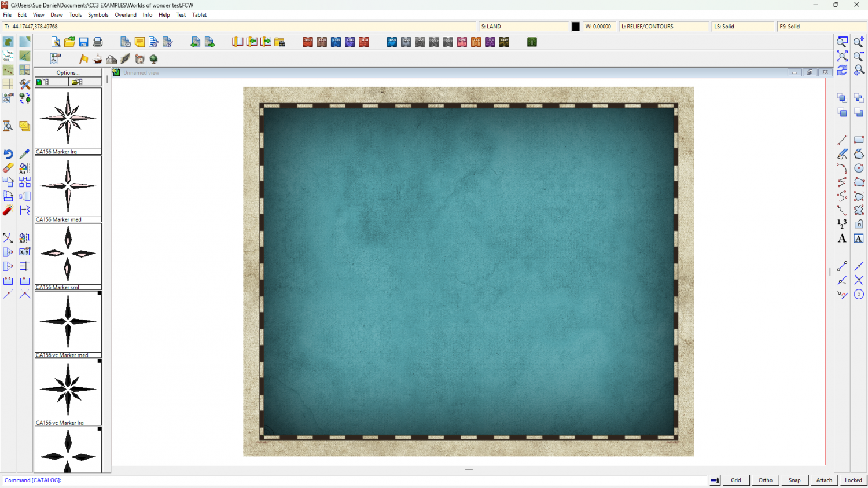The width and height of the screenshot is (868, 488).
Task: Select the Circle drawing tool
Action: tap(859, 168)
